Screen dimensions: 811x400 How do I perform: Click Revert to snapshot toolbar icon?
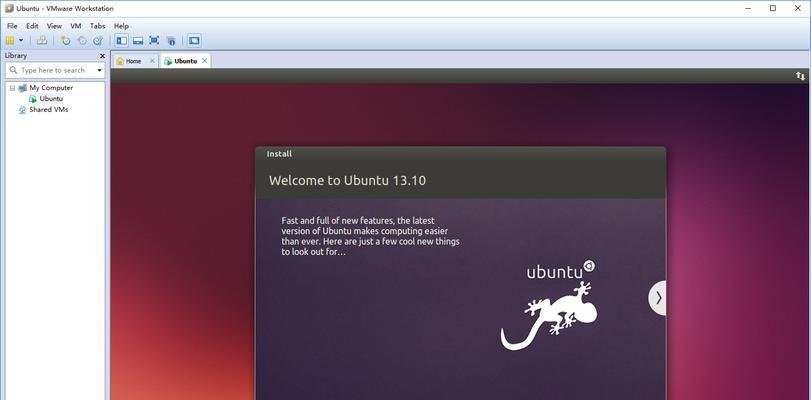82,40
